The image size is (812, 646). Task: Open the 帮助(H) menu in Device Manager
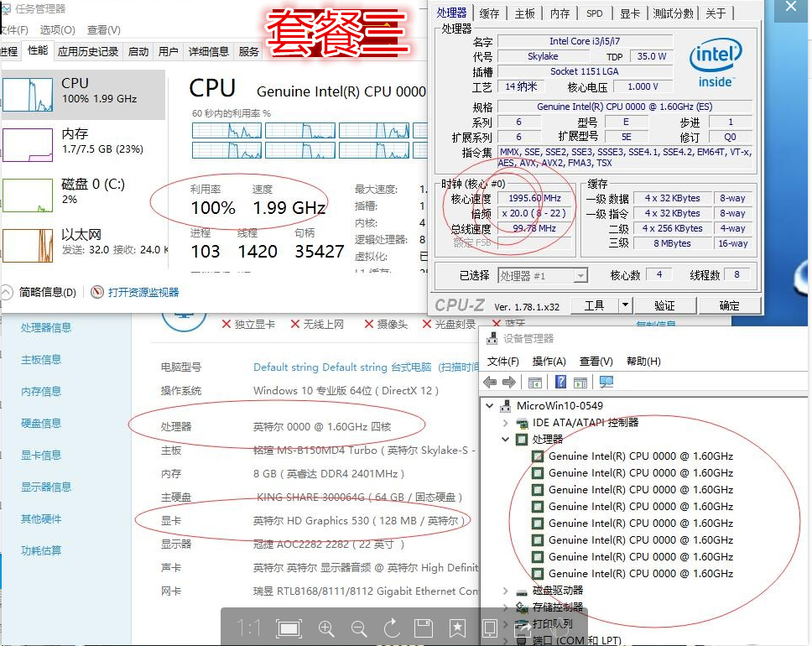pyautogui.click(x=643, y=361)
